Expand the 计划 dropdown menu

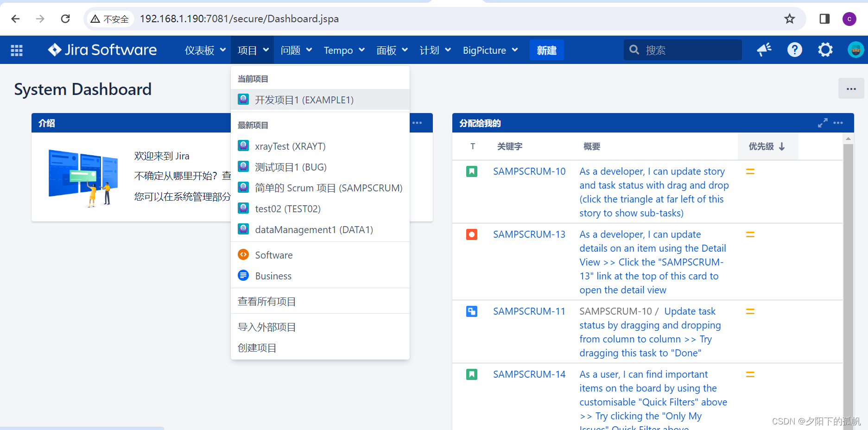coord(435,50)
